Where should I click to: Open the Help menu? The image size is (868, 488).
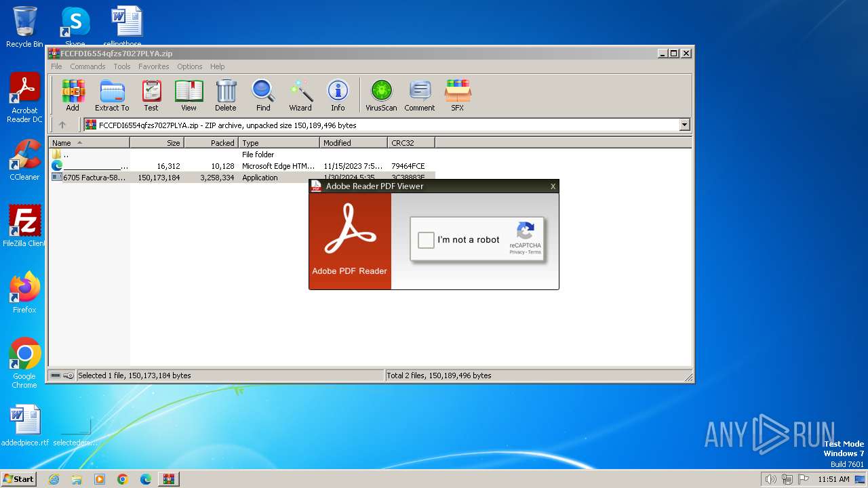pyautogui.click(x=217, y=66)
